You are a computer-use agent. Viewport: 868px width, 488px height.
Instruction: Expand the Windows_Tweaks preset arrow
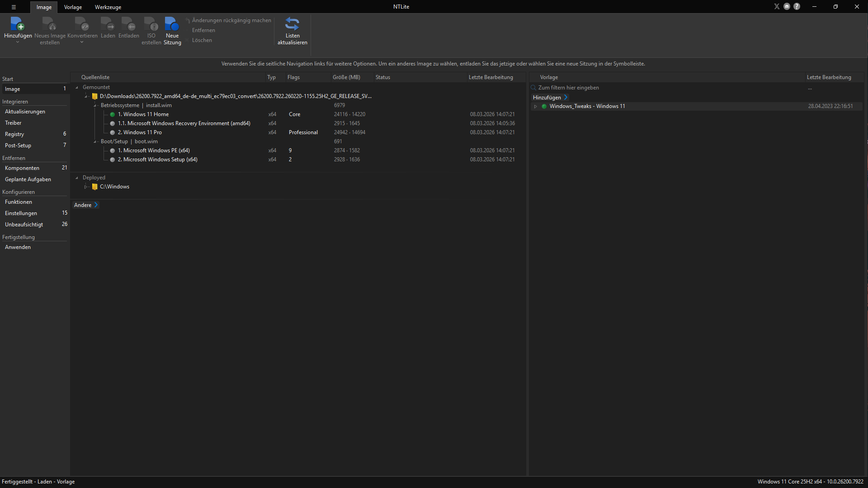click(x=536, y=107)
